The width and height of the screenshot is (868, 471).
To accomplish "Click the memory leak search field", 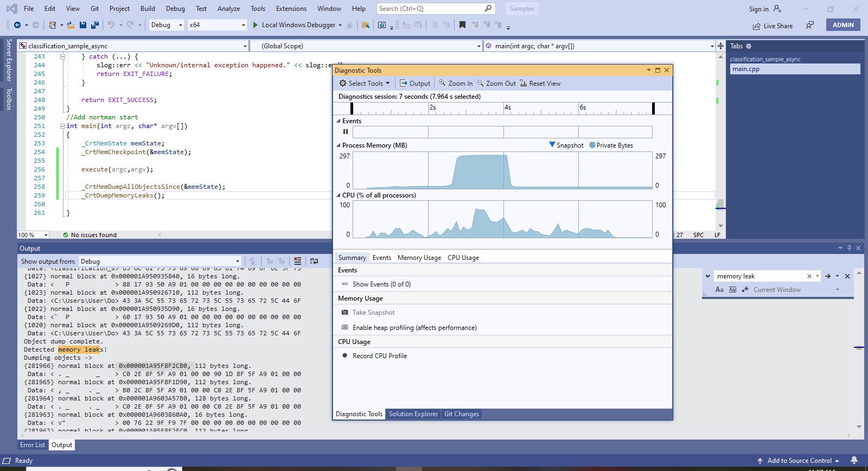I will coord(758,276).
